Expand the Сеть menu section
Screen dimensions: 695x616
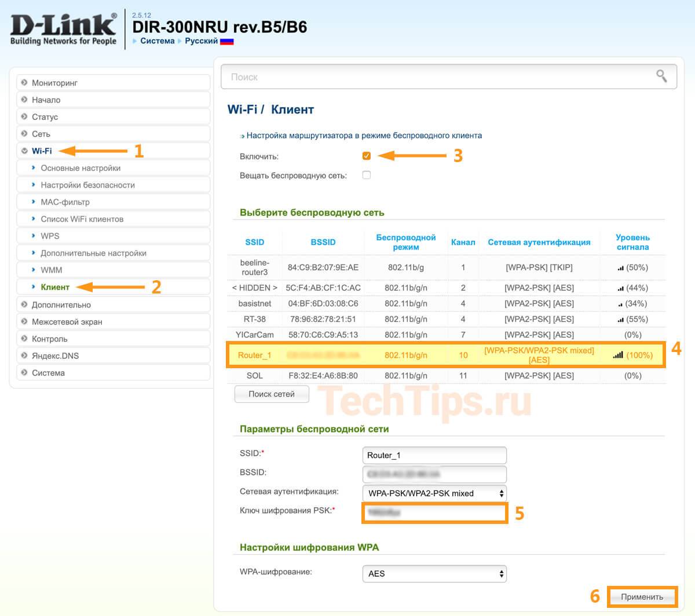(113, 134)
